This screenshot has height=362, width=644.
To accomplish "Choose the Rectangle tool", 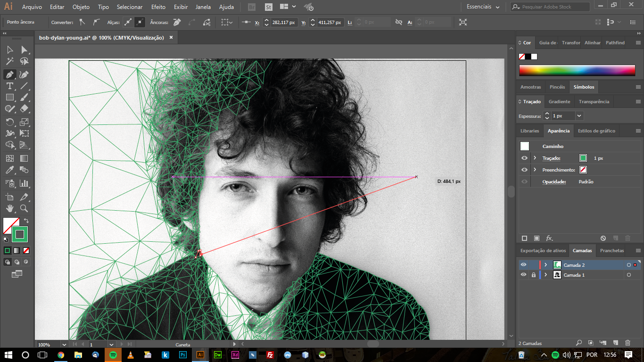I will click(x=9, y=97).
